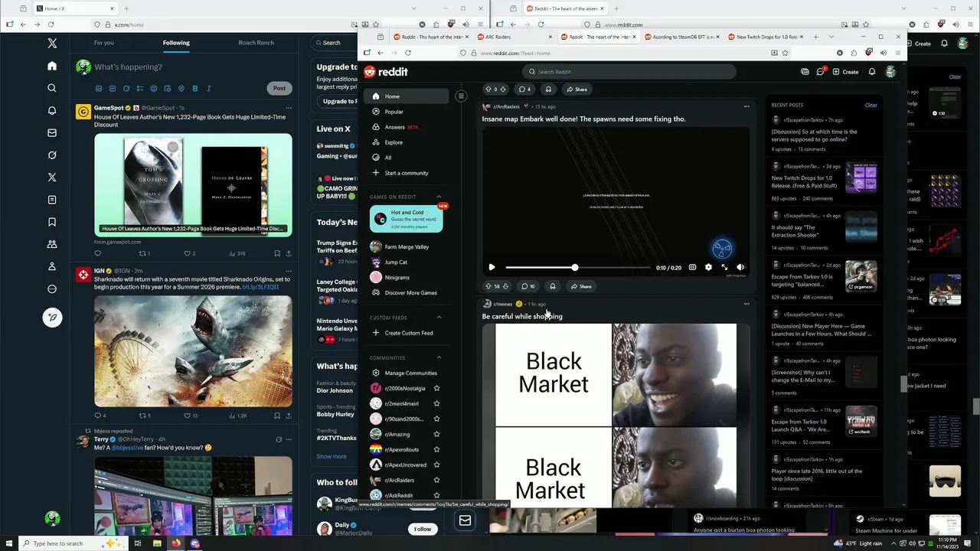Share the ArcRaiders insane map post
980x551 pixels.
(580, 286)
